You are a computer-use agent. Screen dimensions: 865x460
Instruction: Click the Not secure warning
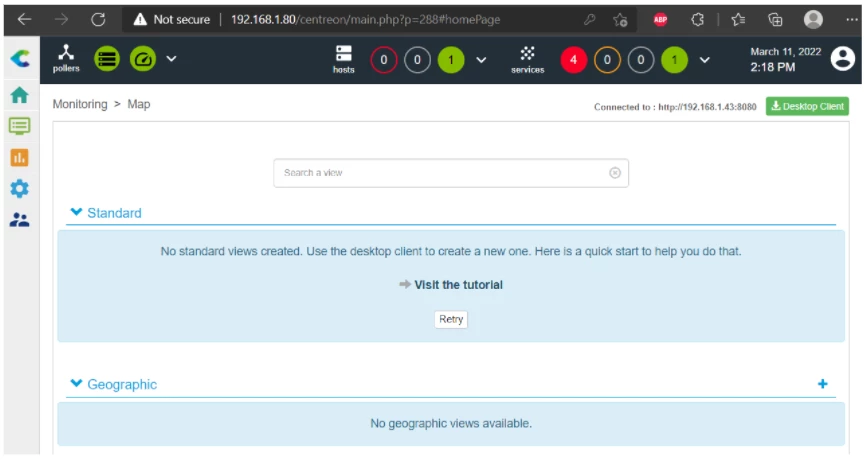tap(172, 20)
